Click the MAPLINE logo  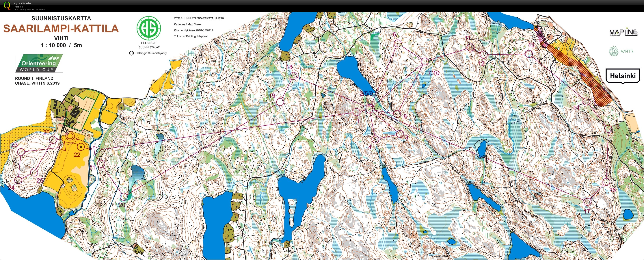623,32
